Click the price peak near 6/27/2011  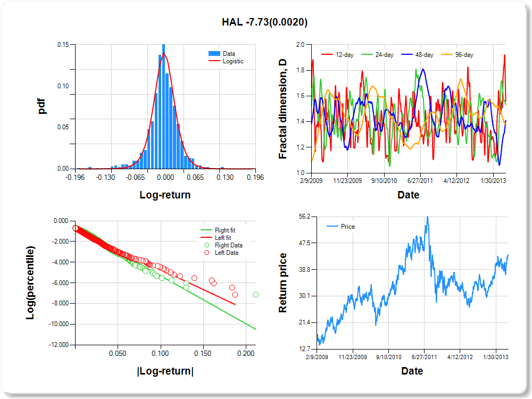[427, 218]
